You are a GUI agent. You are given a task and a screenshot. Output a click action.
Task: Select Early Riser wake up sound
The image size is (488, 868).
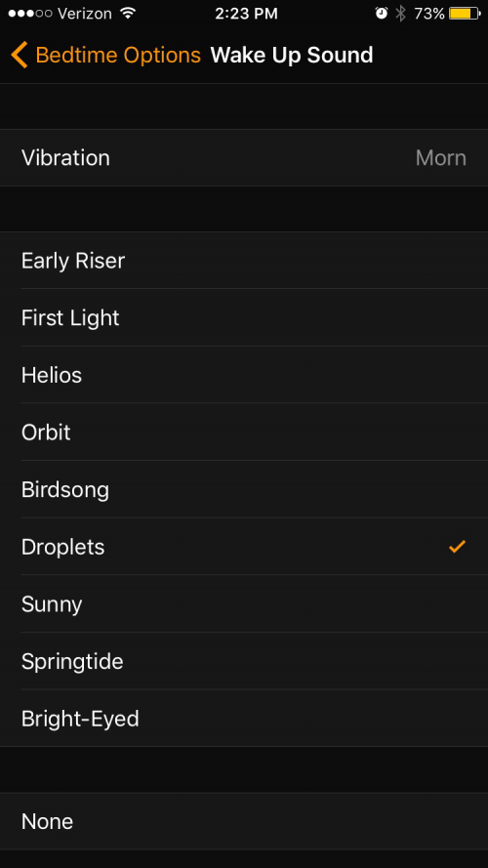pyautogui.click(x=244, y=260)
